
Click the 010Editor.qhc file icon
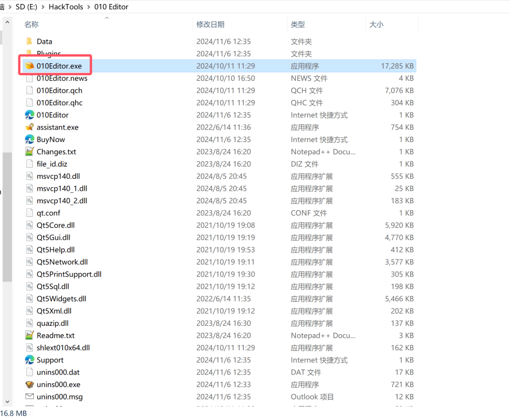tap(29, 103)
